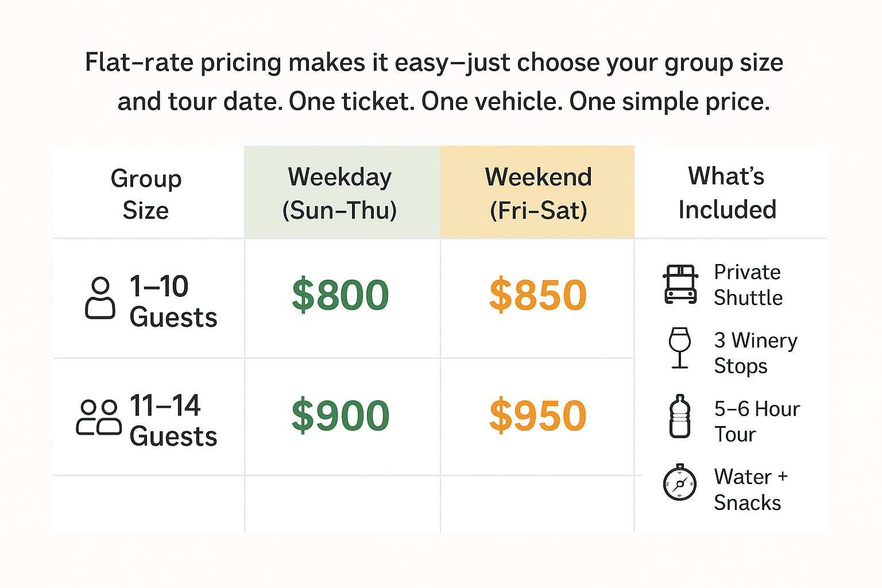Click the private shuttle bus icon
The width and height of the screenshot is (882, 588).
coord(680,284)
